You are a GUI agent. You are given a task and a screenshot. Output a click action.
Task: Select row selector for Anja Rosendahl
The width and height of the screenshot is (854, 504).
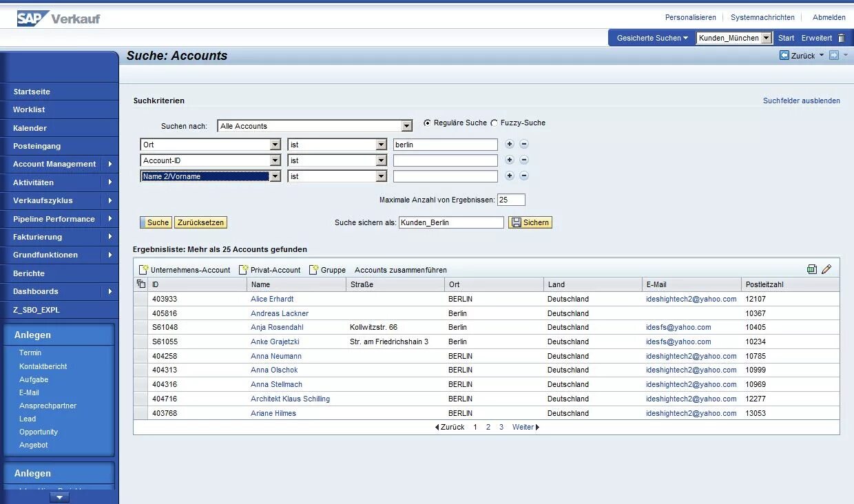coord(140,328)
